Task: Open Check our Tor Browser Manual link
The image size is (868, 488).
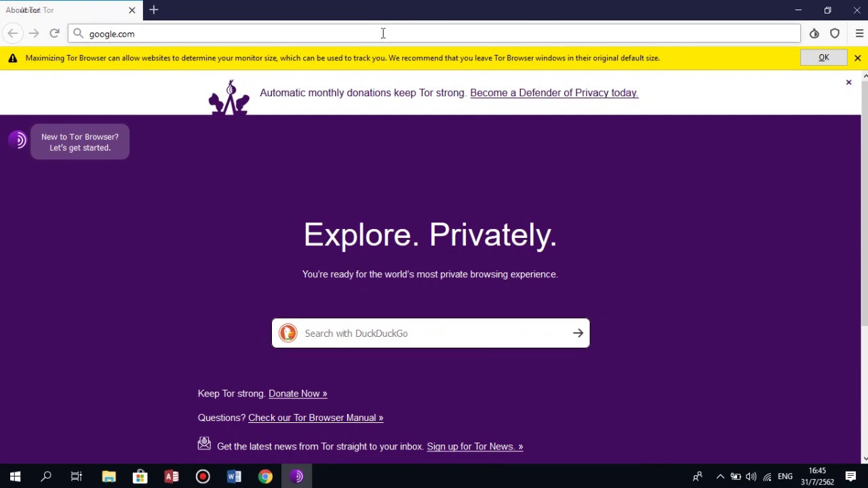Action: coord(315,418)
